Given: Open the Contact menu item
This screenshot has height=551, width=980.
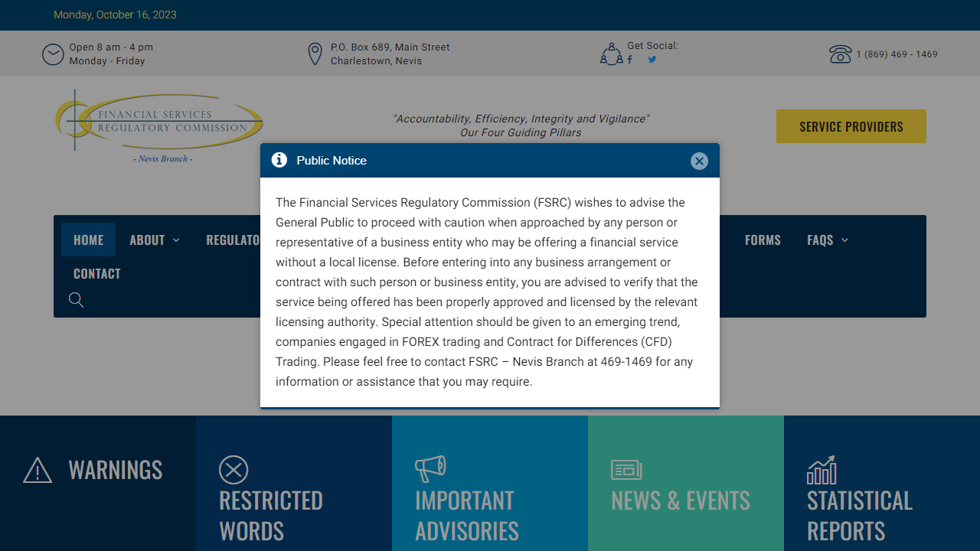Looking at the screenshot, I should coord(96,274).
